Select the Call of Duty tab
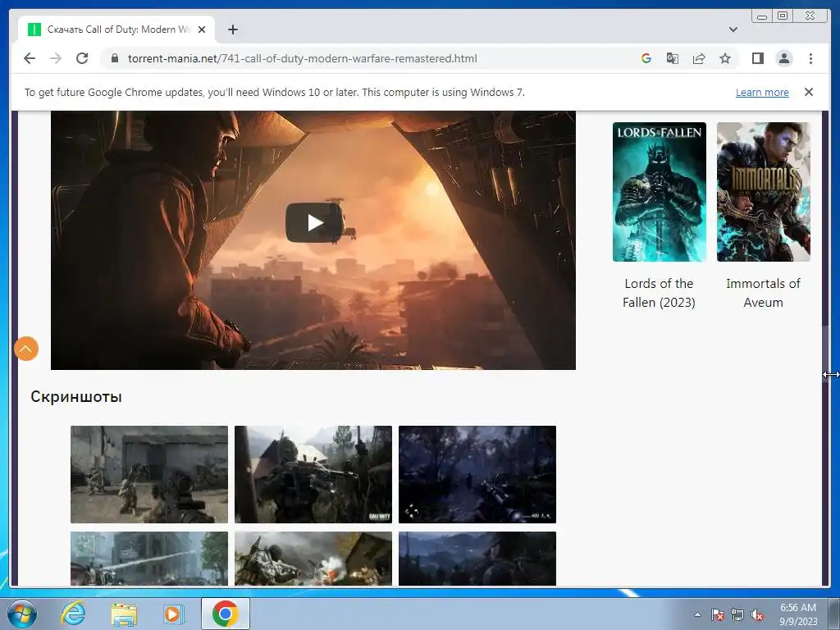Screen dimensions: 840x630 click(116, 30)
